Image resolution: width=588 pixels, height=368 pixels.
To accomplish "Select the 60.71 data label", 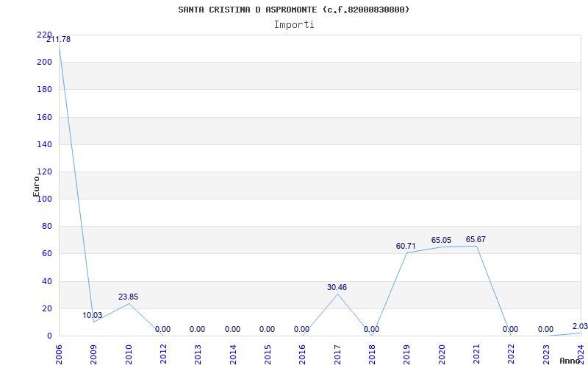I will pyautogui.click(x=406, y=247).
